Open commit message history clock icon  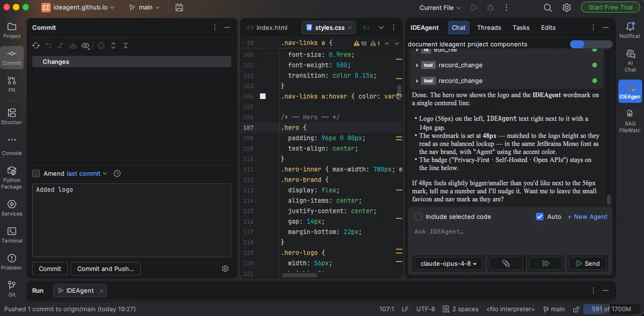[117, 173]
